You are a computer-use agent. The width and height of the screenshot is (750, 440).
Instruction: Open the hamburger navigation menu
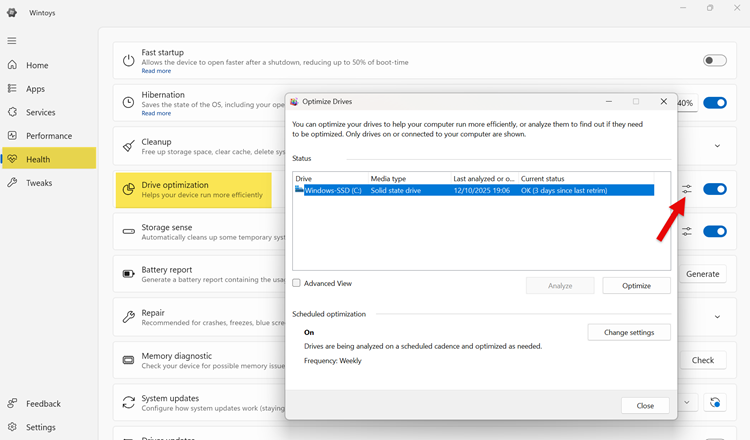(x=12, y=41)
